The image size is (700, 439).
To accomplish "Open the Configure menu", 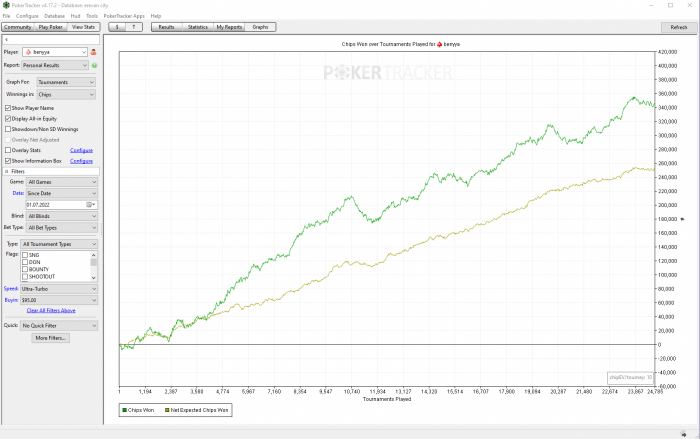I will click(x=27, y=16).
